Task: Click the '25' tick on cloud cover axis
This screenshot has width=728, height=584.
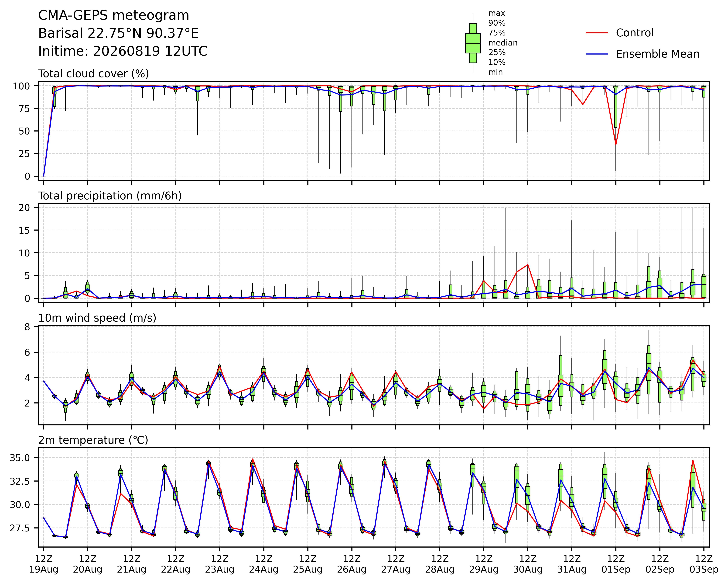Action: pos(25,154)
